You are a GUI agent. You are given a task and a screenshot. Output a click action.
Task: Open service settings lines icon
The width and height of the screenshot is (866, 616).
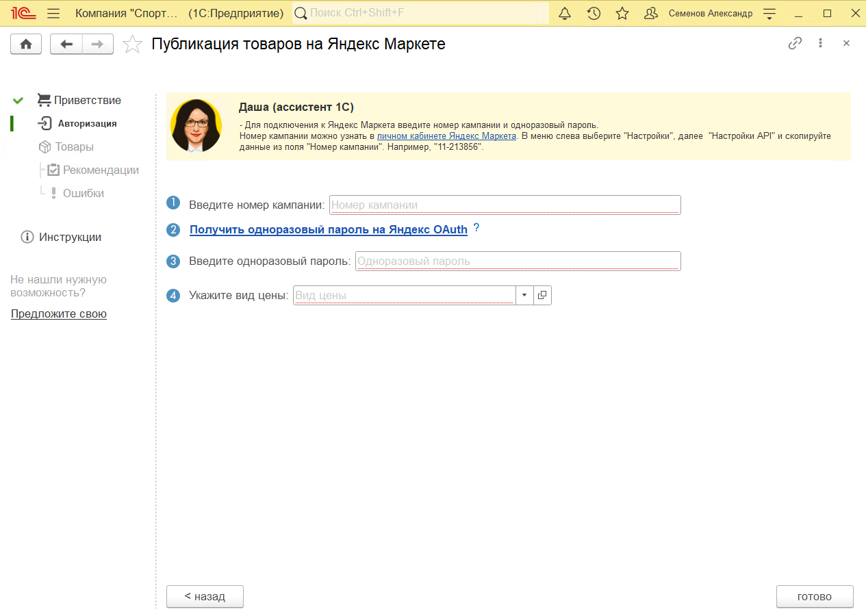(769, 14)
